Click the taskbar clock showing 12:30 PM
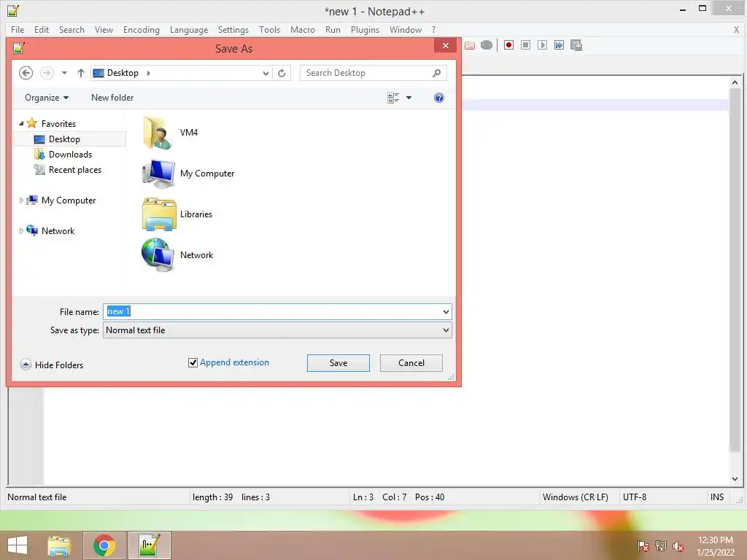This screenshot has height=560, width=747. (x=715, y=540)
